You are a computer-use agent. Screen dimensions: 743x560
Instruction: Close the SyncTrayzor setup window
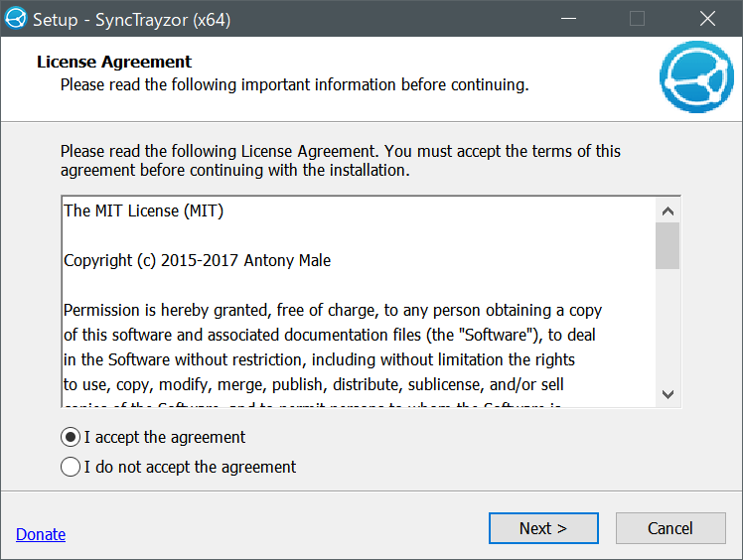pyautogui.click(x=707, y=18)
